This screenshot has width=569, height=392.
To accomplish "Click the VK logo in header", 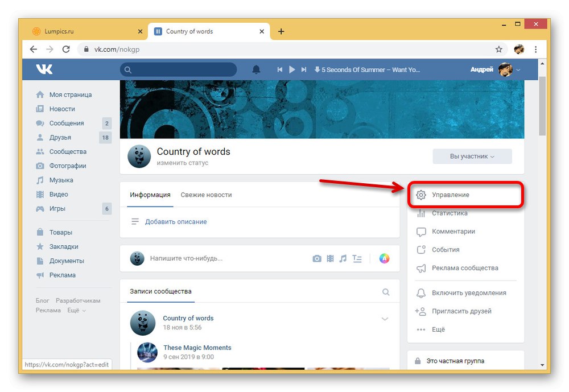I will click(44, 69).
